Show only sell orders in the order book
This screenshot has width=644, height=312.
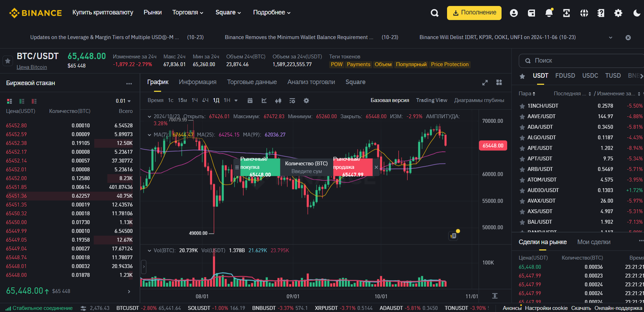34,101
